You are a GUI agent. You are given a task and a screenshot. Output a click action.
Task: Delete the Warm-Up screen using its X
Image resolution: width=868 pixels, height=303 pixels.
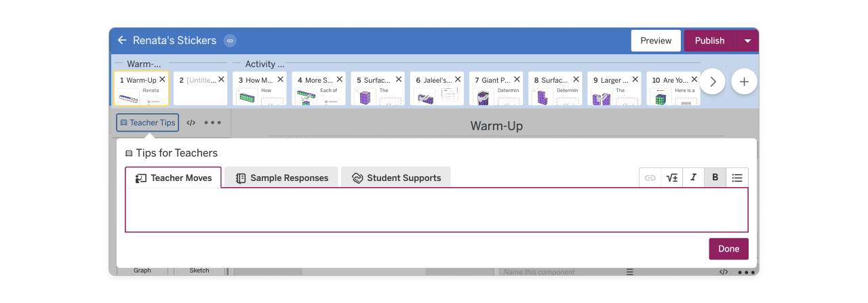(x=162, y=79)
